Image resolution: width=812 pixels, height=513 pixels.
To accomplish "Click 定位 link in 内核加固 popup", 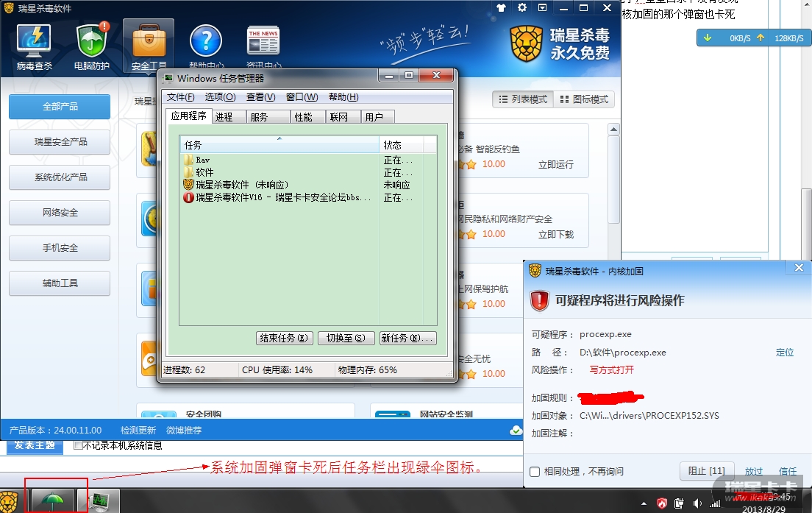I will point(785,353).
